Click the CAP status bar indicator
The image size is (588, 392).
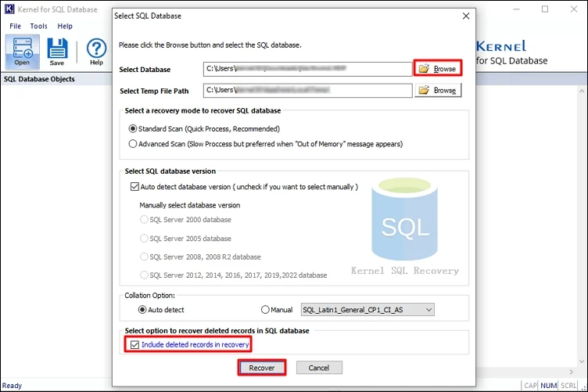click(x=530, y=386)
